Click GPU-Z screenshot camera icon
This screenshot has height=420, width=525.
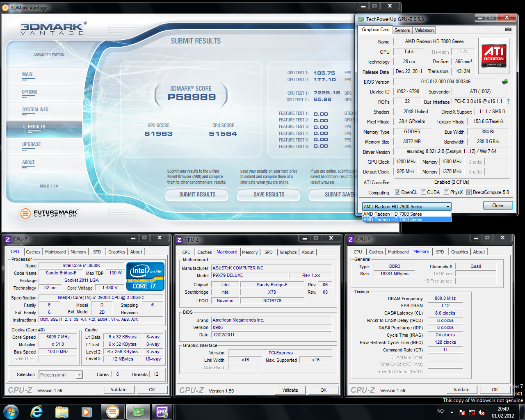(508, 30)
